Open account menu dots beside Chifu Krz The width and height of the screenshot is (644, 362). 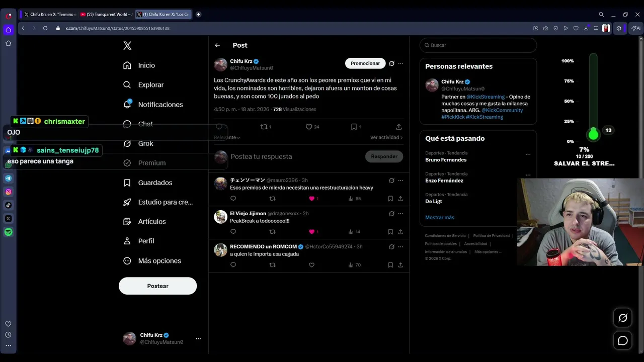[198, 339]
